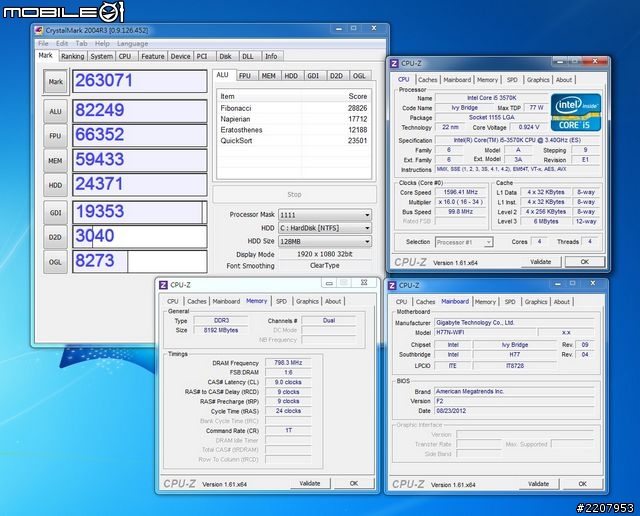
Task: Click OK in CPU-Z CPU window
Action: (x=584, y=262)
